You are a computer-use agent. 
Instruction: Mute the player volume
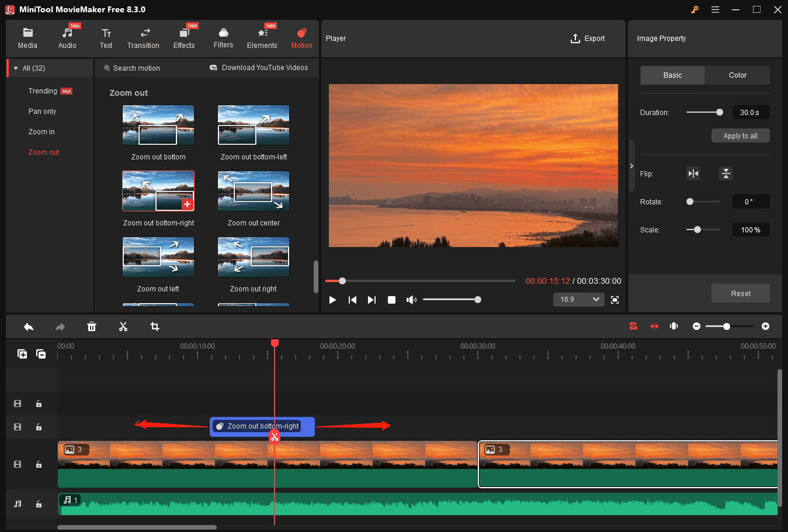tap(411, 300)
